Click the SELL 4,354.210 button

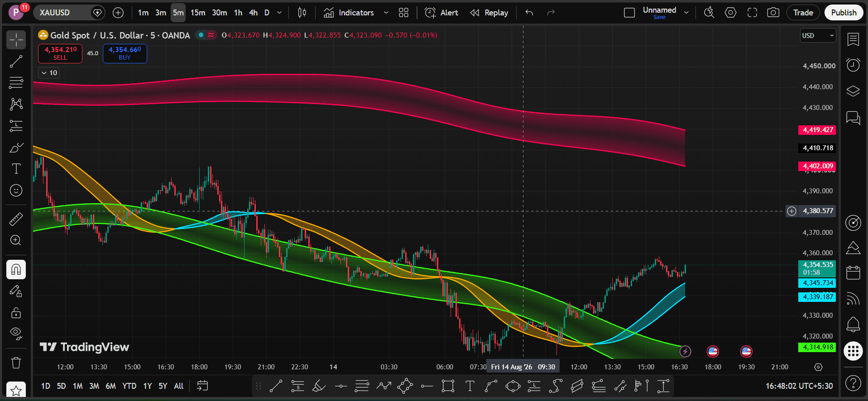(x=60, y=53)
